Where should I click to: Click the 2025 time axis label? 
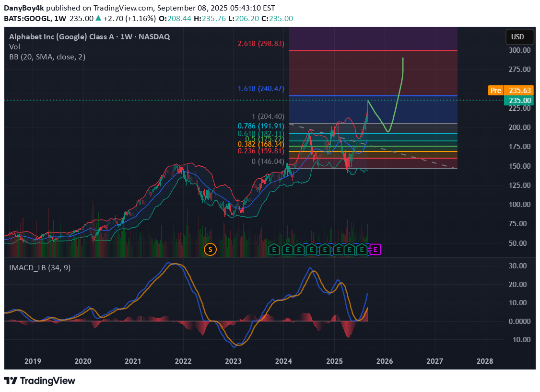(334, 361)
